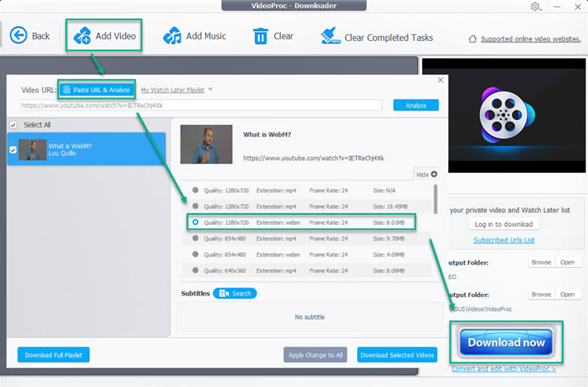Viewport: 588px width, 387px height.
Task: Click the Paste URL & Analyze button
Action: click(96, 90)
